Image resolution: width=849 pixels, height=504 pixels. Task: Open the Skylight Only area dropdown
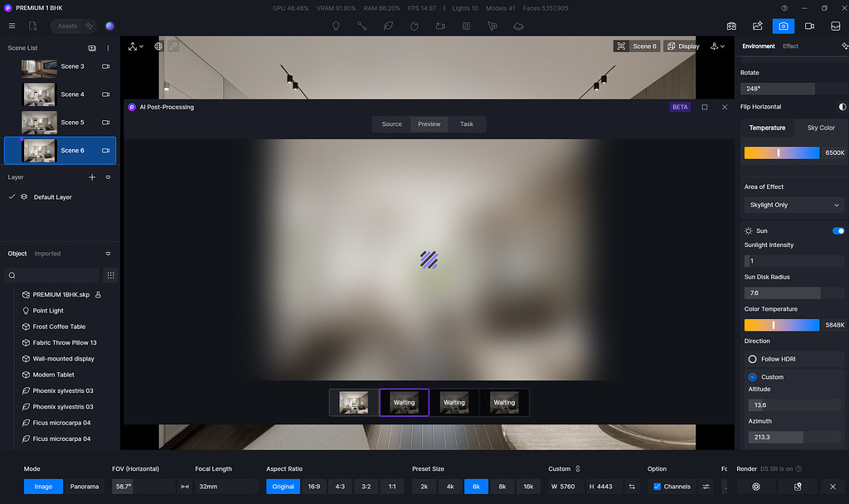pos(793,205)
